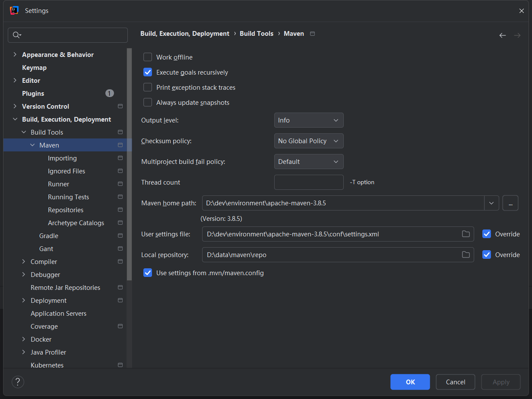Click project-settings icon on Coverage row

pos(120,326)
